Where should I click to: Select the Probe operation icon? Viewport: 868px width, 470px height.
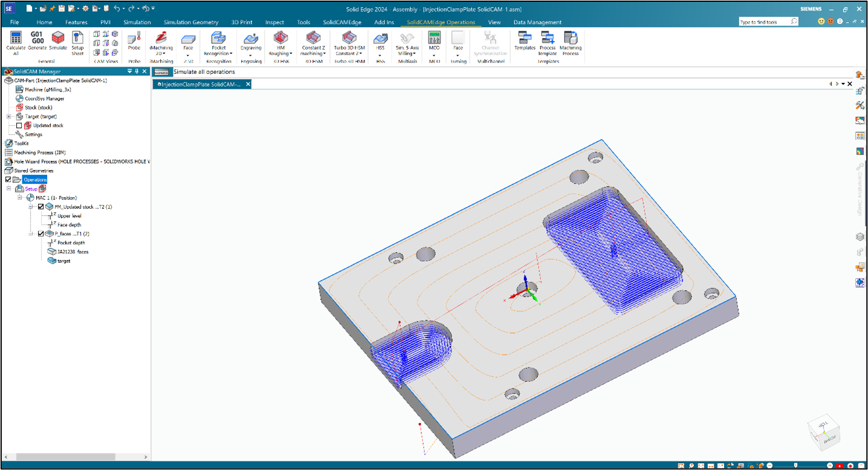pos(134,41)
